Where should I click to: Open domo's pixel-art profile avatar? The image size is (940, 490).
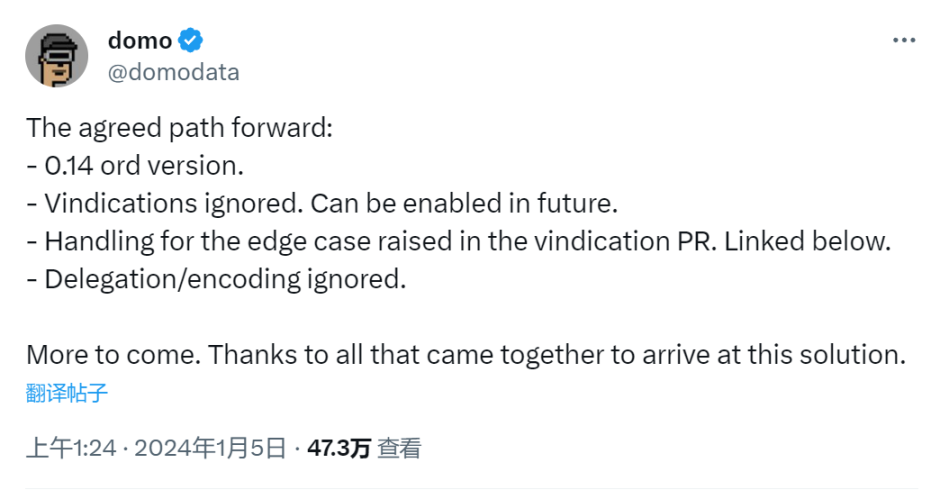[56, 56]
